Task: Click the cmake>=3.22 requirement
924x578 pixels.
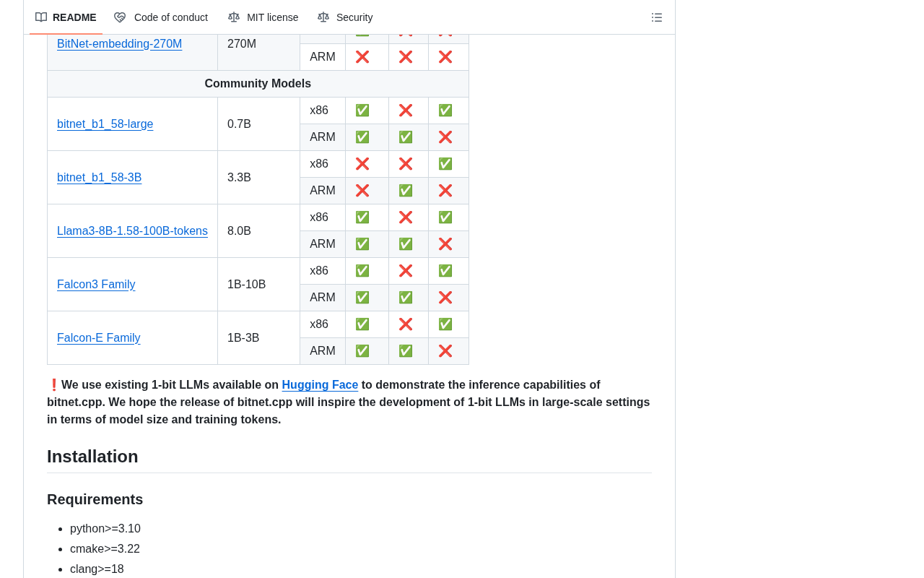Action: click(x=105, y=549)
